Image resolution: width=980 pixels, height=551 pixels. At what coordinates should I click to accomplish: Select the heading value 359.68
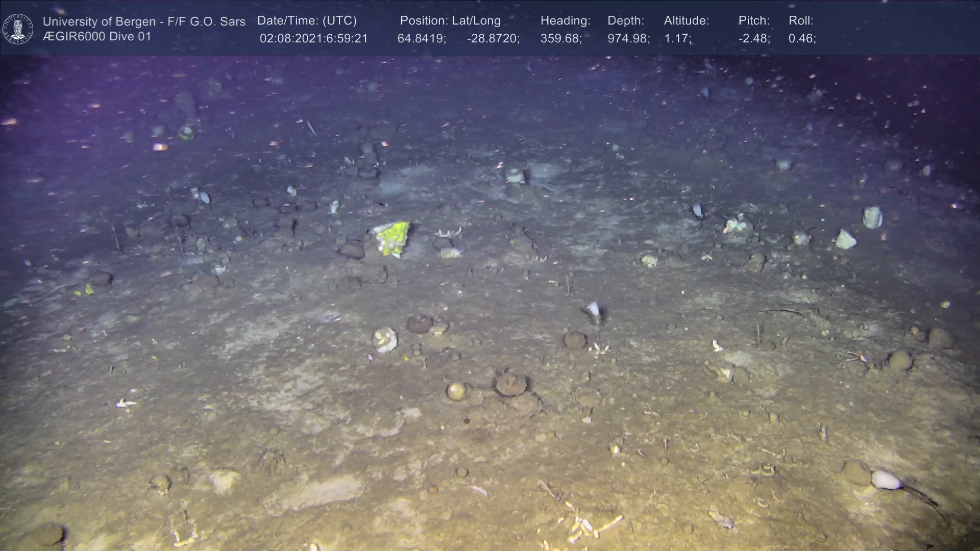[x=561, y=39]
